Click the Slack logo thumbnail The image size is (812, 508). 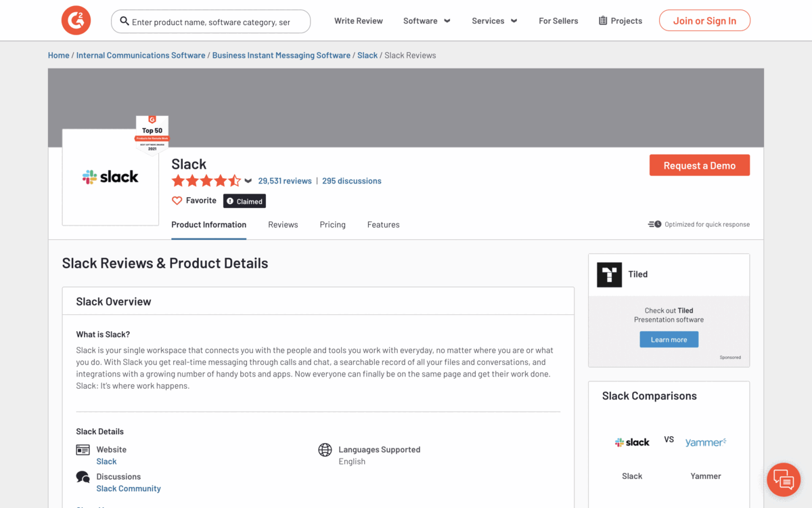110,177
